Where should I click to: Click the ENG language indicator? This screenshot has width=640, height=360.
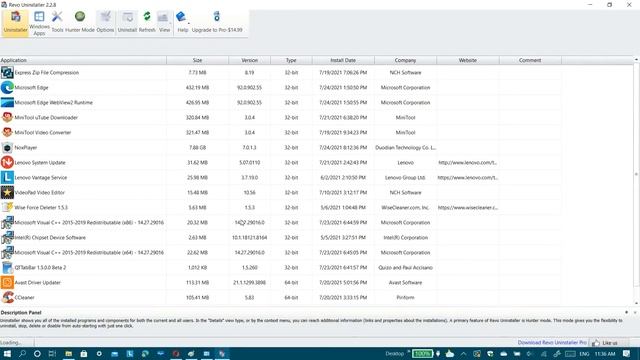pyautogui.click(x=584, y=353)
